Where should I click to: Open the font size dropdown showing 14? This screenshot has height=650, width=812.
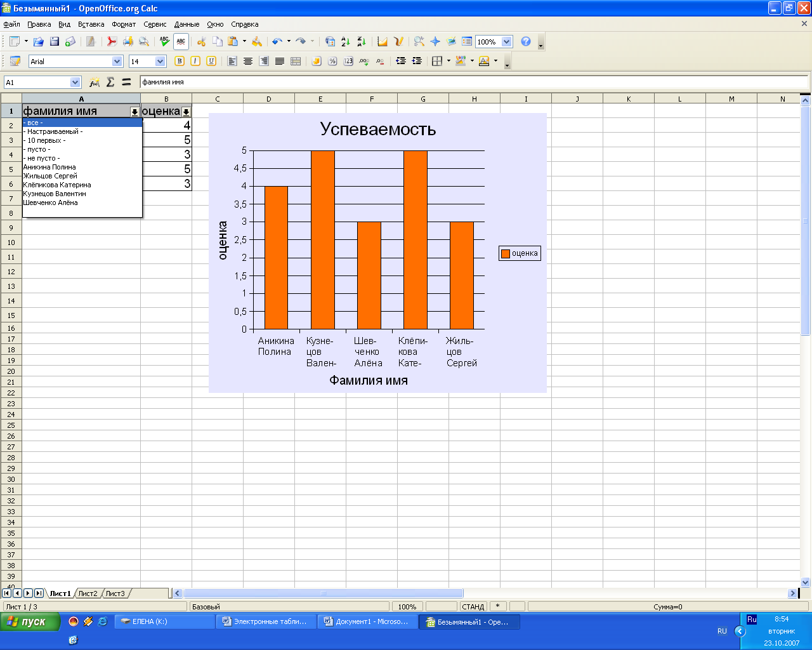point(160,62)
